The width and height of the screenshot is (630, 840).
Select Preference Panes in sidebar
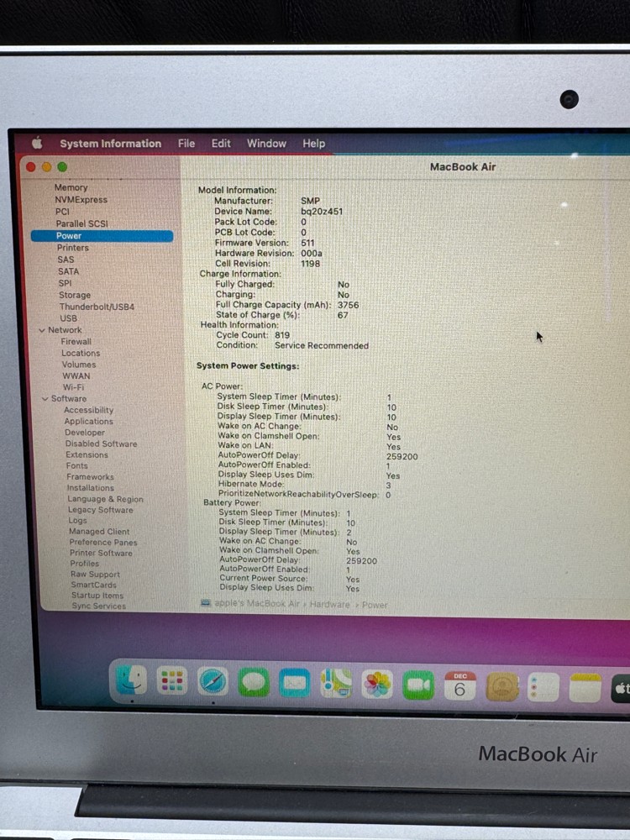click(102, 542)
